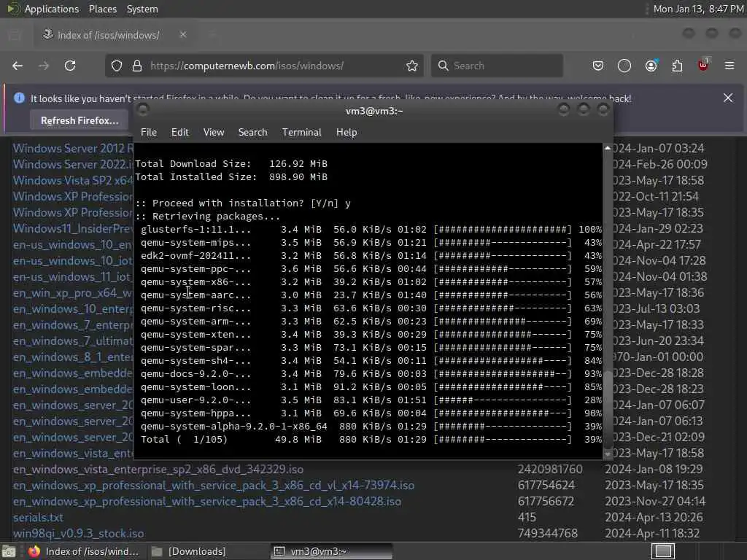Click the clock showing Mon Jan 13

[698, 9]
